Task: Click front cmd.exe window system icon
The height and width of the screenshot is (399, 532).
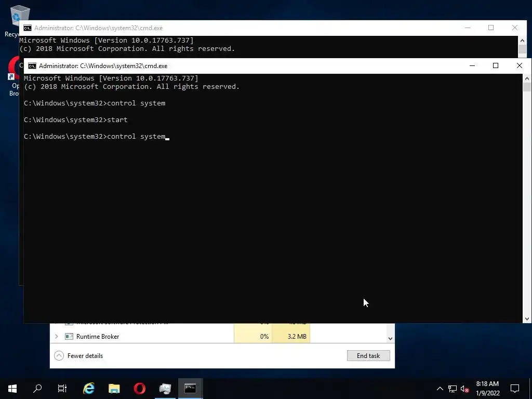Action: [32, 66]
